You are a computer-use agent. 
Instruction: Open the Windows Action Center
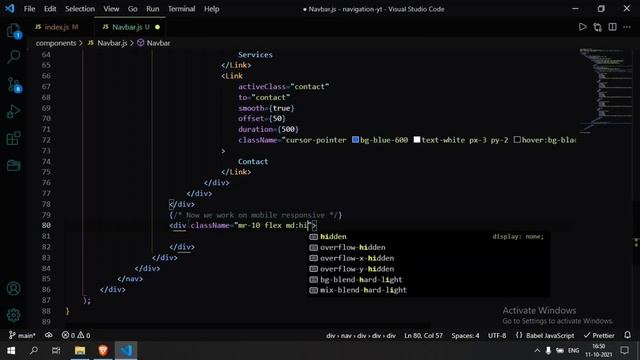click(x=624, y=351)
